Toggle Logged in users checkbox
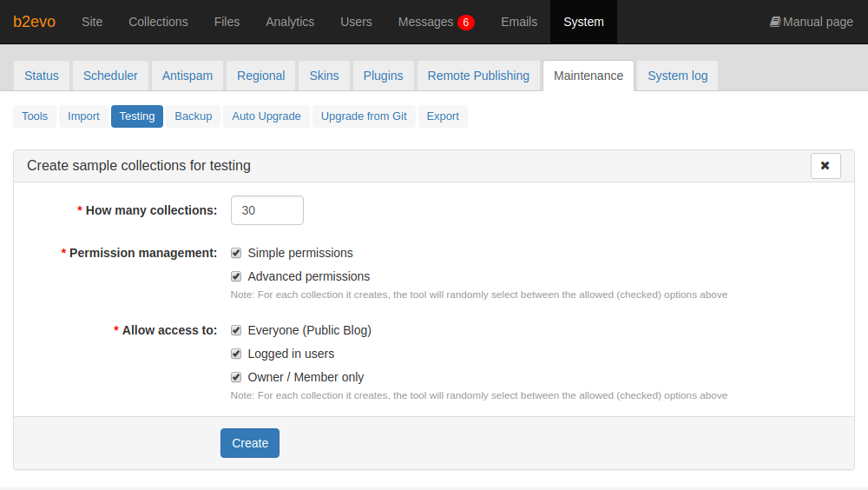Image resolution: width=868 pixels, height=490 pixels. coord(236,354)
